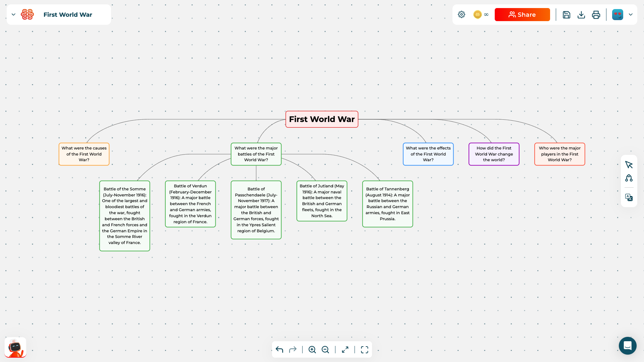
Task: Open the support chat bubble
Action: (628, 346)
